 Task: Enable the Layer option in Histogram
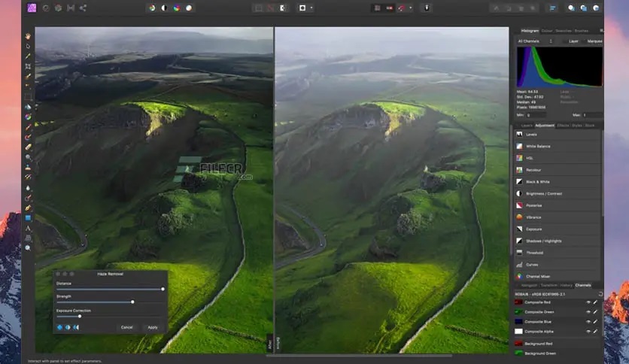pos(571,41)
